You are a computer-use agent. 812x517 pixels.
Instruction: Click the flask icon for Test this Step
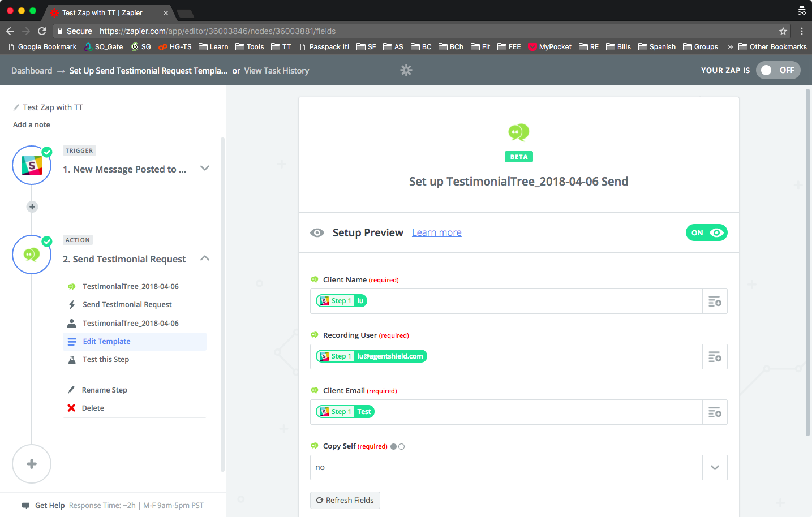point(72,360)
